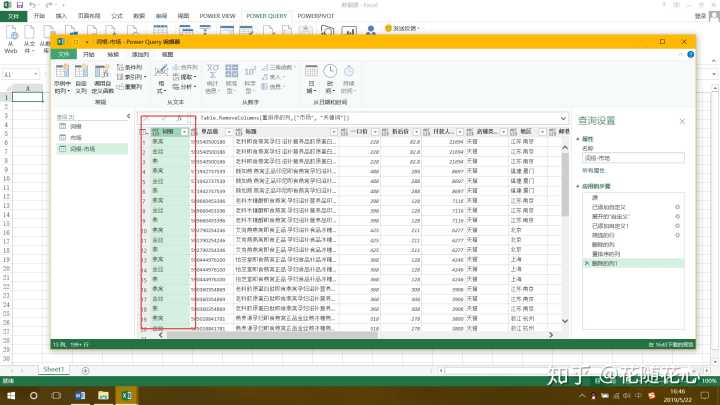Click the 格式 (Format) text icon
The image size is (720, 405).
pos(160,75)
